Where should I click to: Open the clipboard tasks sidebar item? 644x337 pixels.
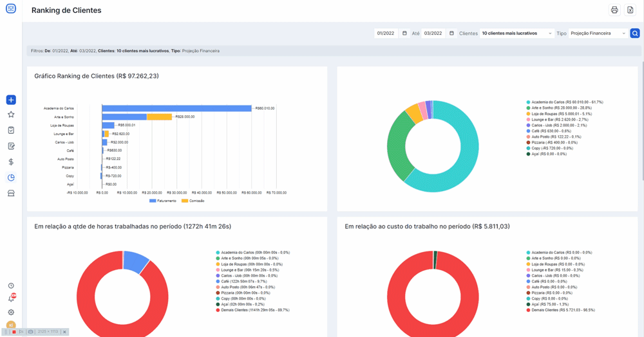coord(11,131)
